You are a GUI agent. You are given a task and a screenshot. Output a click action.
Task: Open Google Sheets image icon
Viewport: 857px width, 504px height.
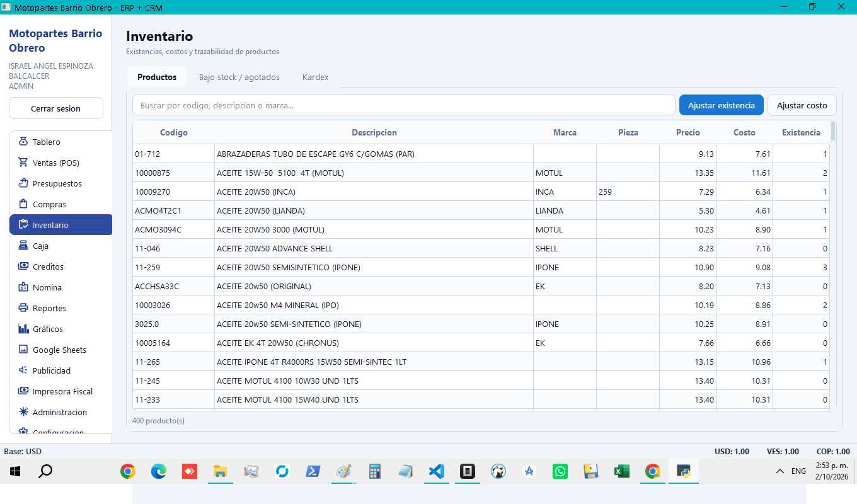click(23, 350)
